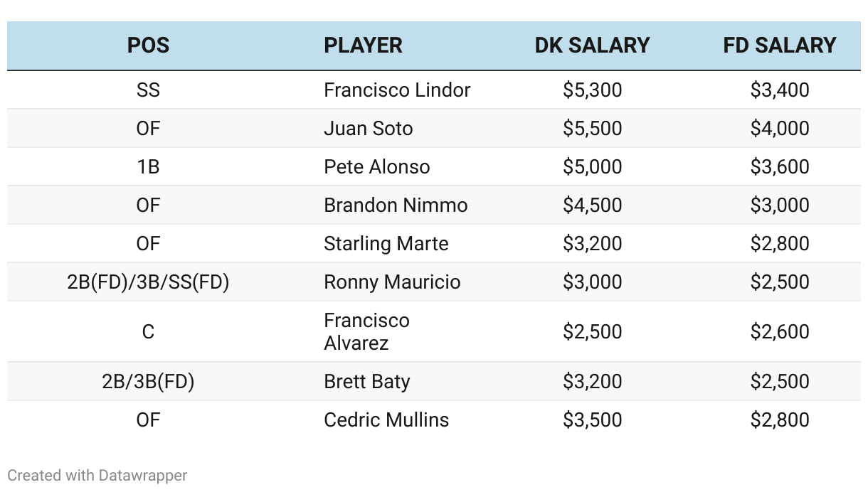Click the POS column header
The width and height of the screenshot is (868, 492).
tap(148, 46)
